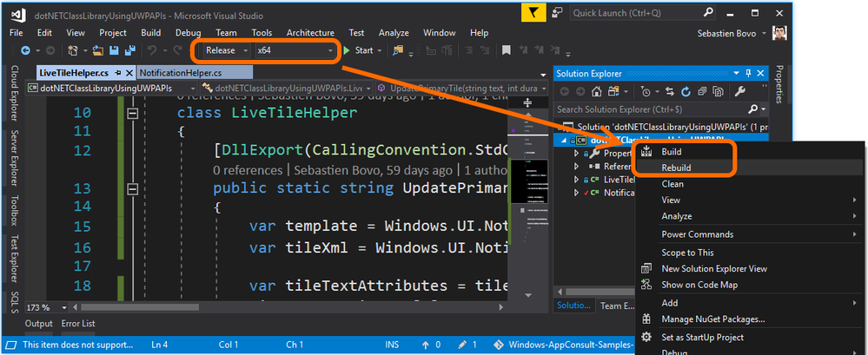Click the Undo arrow icon
The image size is (868, 355).
click(152, 50)
